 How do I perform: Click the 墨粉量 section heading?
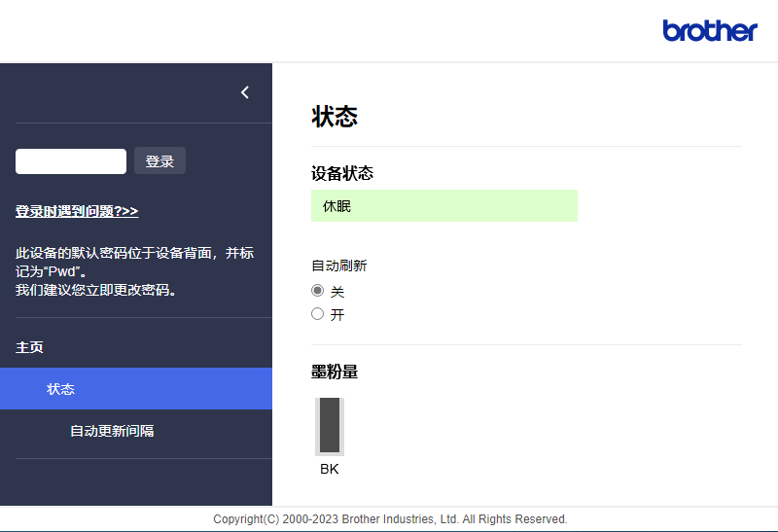pos(335,372)
